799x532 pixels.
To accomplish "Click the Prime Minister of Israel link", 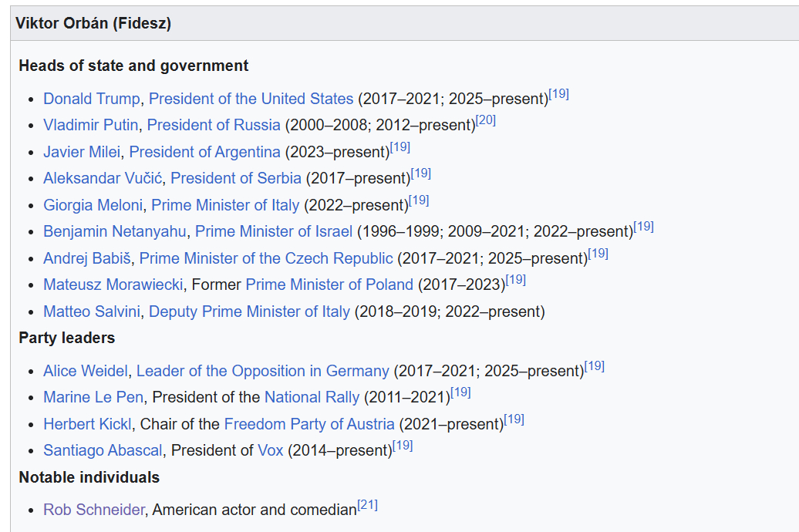I will coord(274,231).
